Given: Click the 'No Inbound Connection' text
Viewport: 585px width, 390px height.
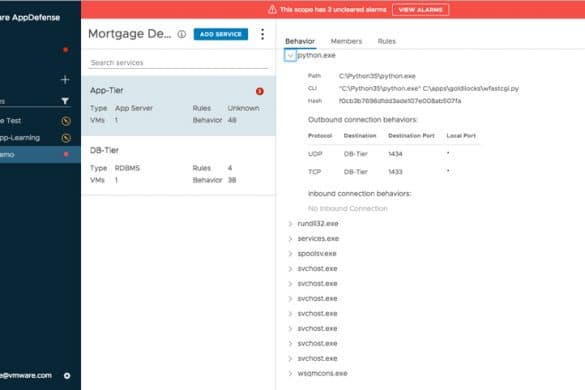Looking at the screenshot, I should (x=348, y=209).
